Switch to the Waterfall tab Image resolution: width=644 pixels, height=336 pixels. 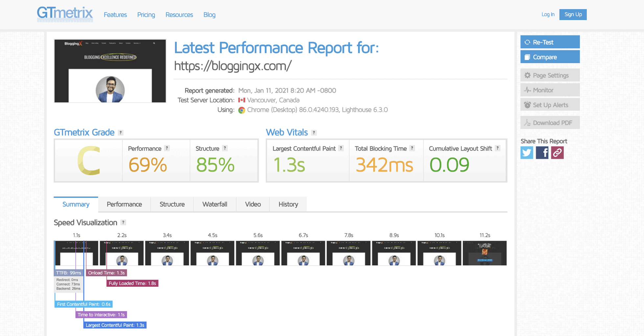(x=215, y=204)
